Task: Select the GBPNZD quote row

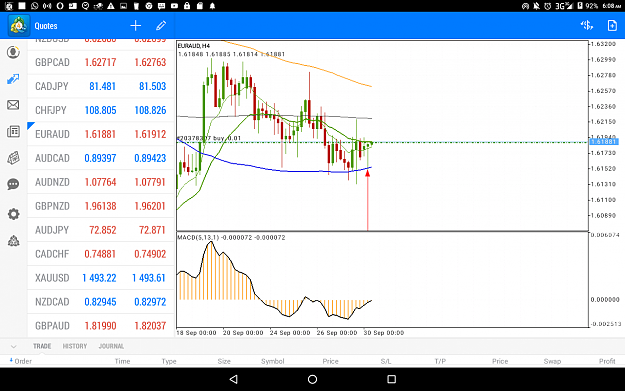Action: (101, 206)
